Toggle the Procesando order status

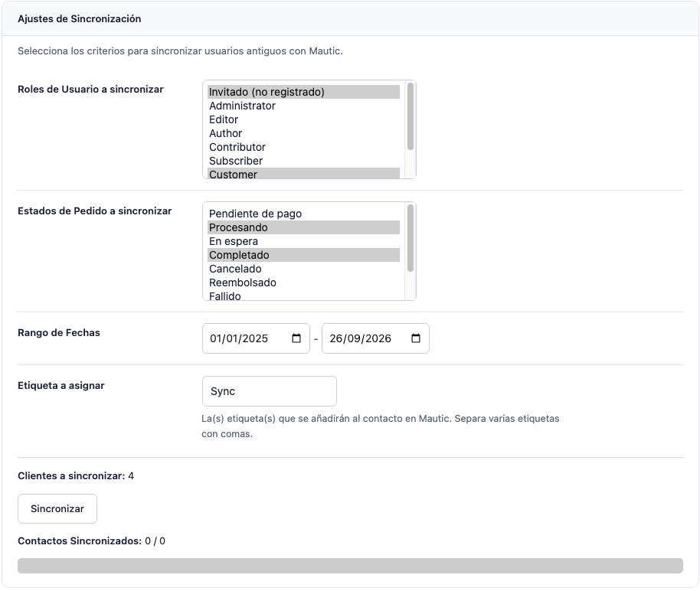(x=303, y=227)
